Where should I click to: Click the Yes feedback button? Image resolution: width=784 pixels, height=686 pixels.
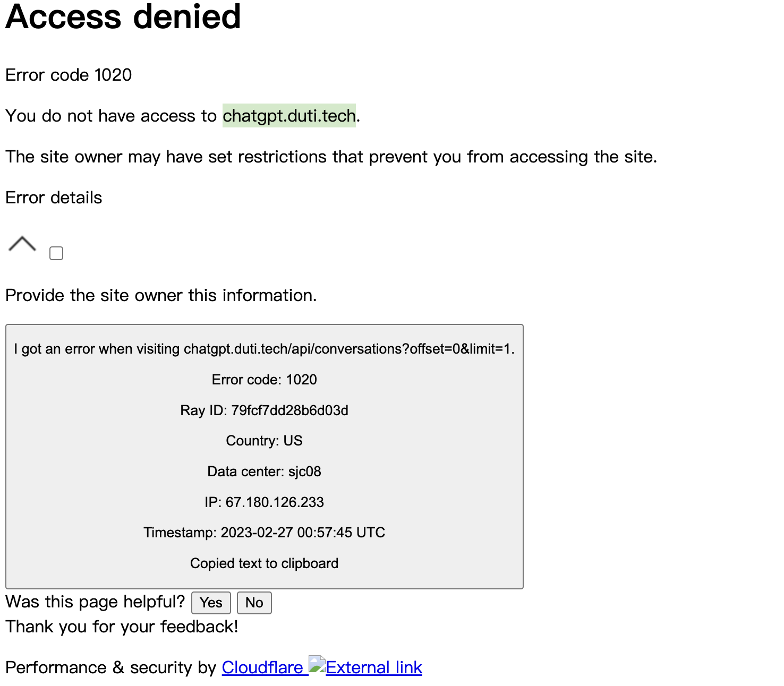point(210,603)
